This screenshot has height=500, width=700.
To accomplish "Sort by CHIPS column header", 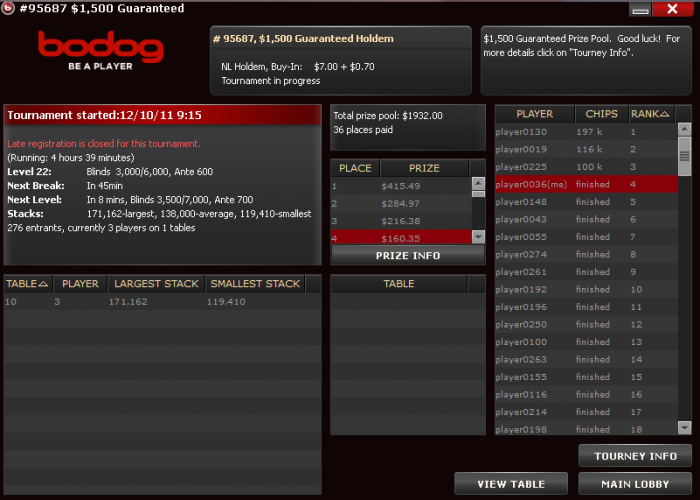I will click(601, 114).
